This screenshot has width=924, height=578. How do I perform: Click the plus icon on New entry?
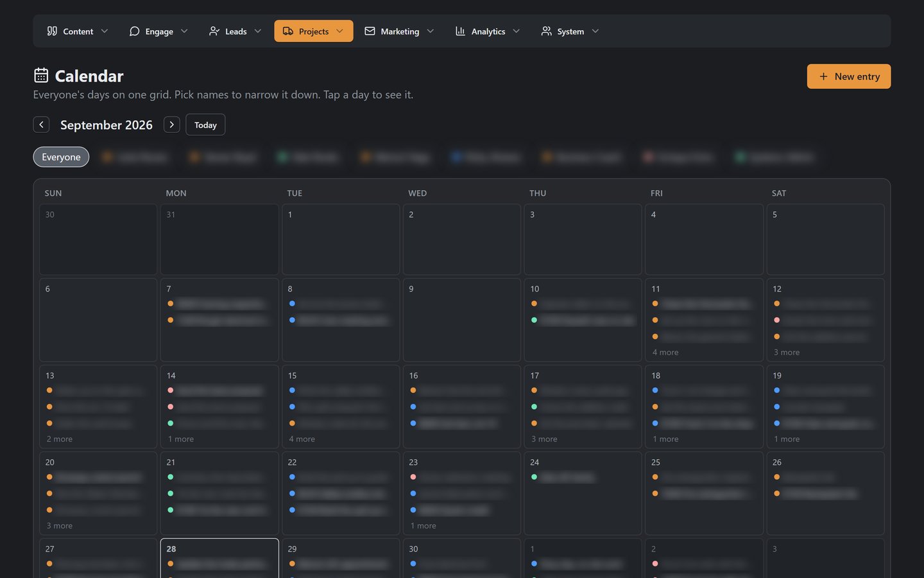(x=823, y=76)
